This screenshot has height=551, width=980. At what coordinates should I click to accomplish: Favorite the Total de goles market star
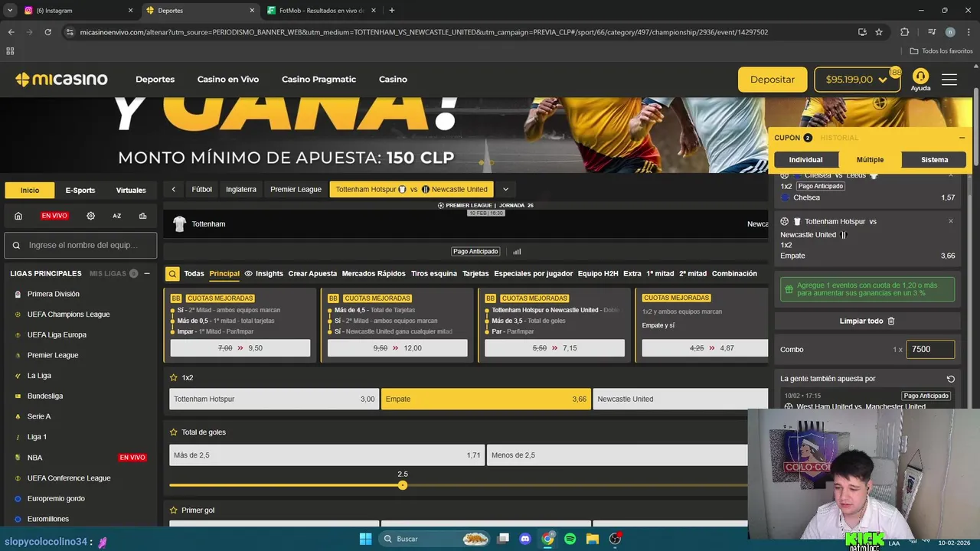174,432
